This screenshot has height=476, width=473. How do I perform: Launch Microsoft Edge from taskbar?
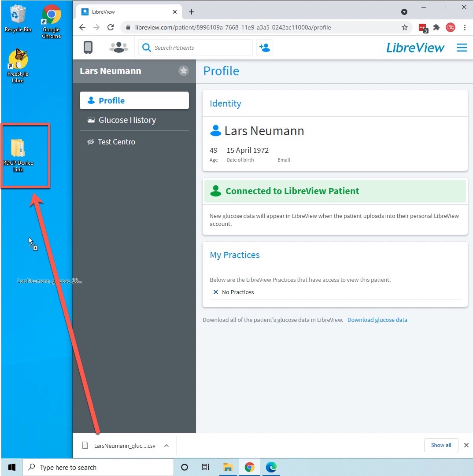(271, 467)
